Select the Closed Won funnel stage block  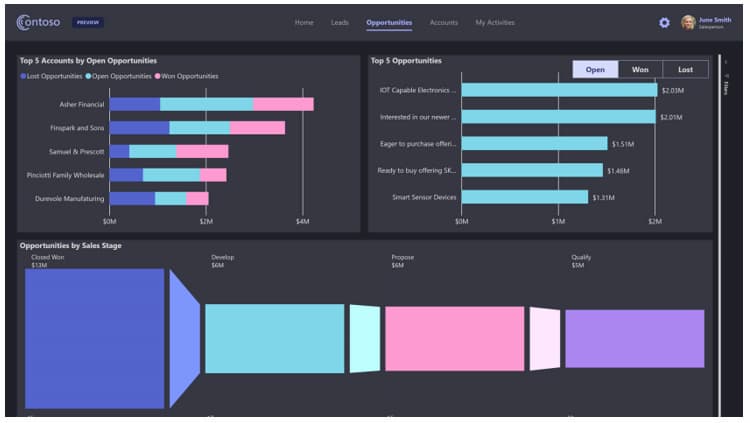pos(94,338)
